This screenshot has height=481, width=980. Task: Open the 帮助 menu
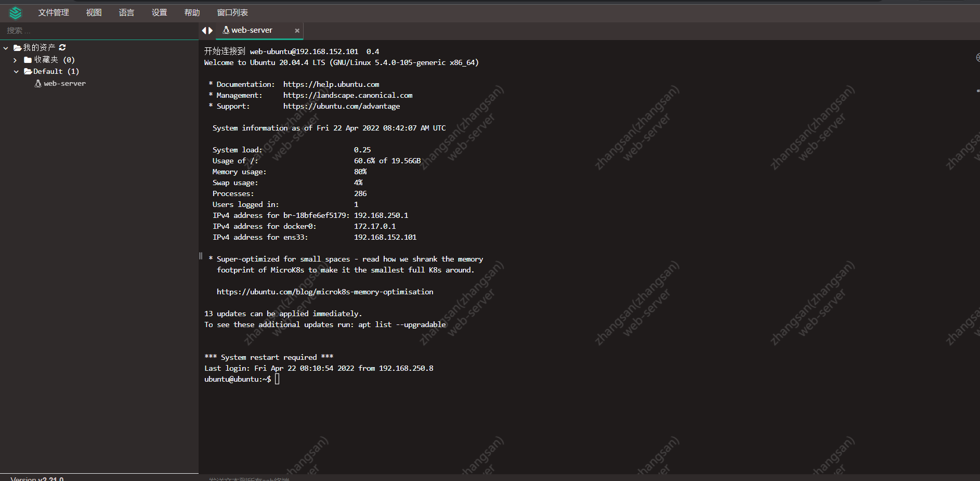(192, 12)
